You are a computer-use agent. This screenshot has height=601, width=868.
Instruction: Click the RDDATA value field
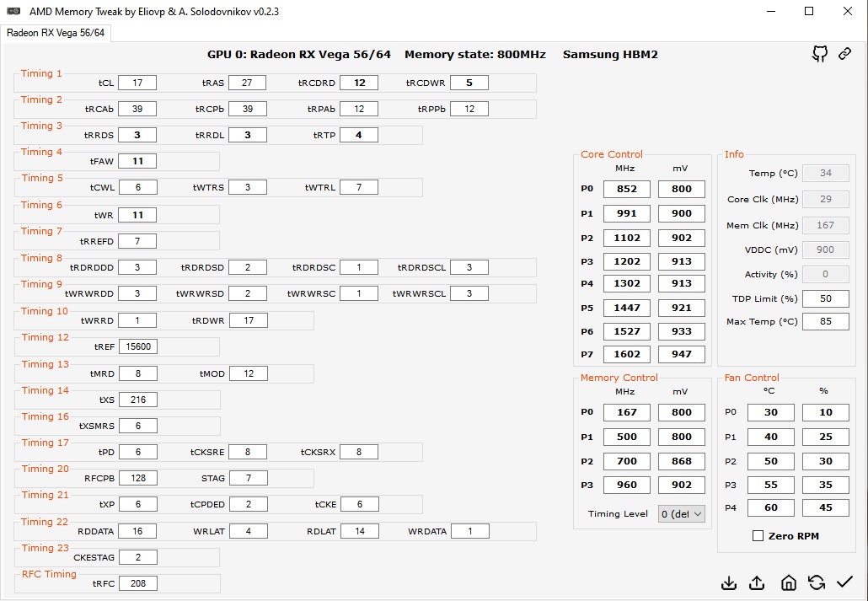point(137,531)
